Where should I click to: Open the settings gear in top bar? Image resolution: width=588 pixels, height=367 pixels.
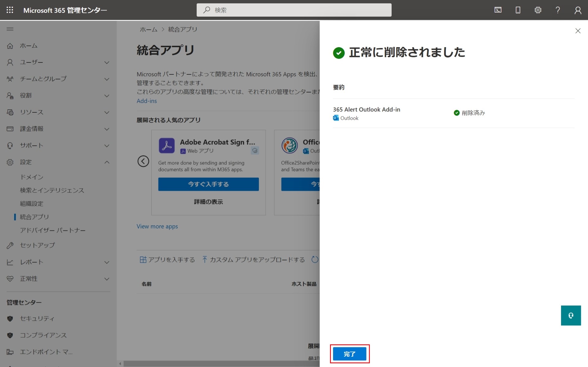[x=538, y=10]
